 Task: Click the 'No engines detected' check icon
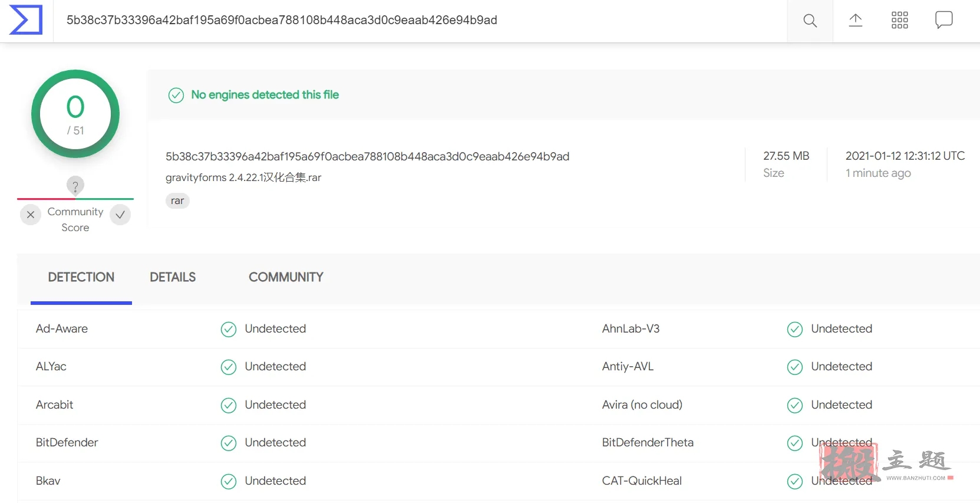(x=176, y=95)
